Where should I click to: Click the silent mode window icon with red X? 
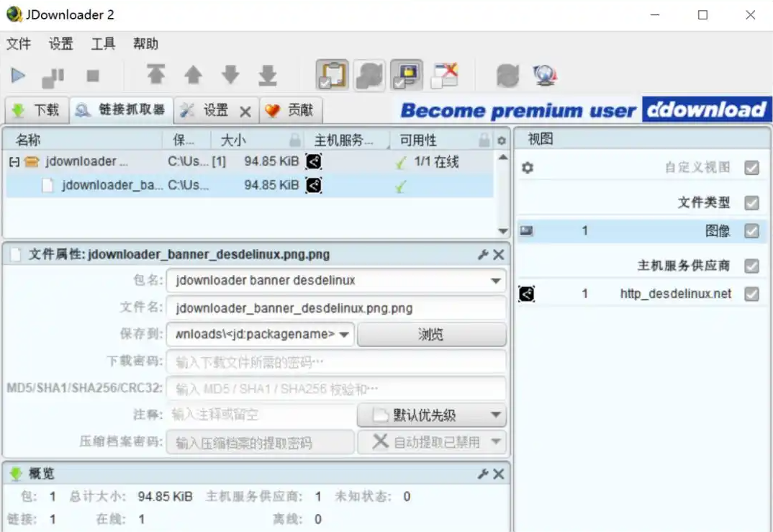pyautogui.click(x=444, y=76)
